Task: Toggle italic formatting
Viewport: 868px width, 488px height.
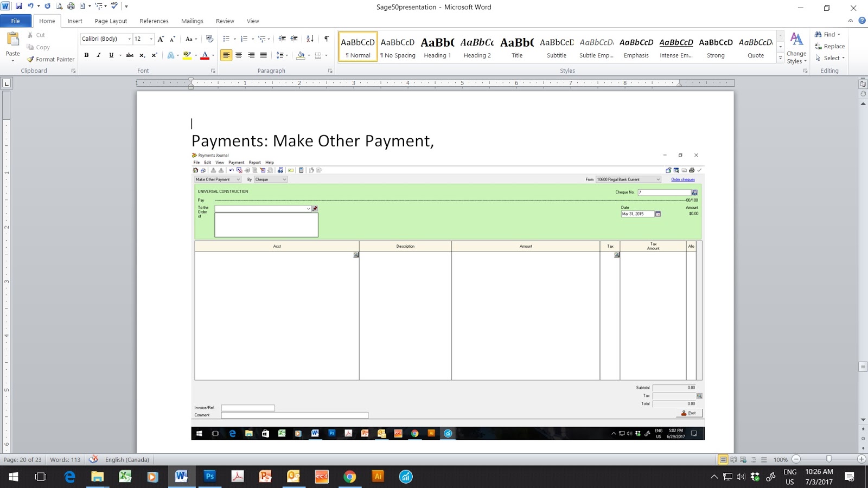Action: tap(99, 55)
